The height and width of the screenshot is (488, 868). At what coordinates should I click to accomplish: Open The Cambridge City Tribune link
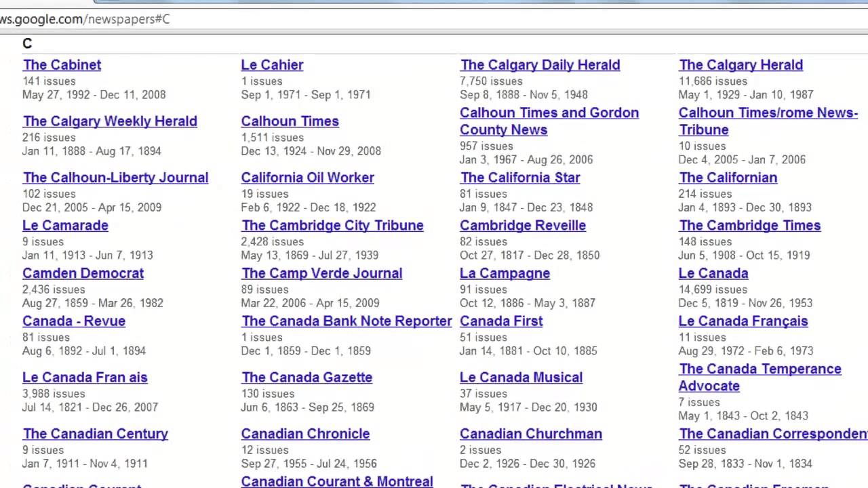[332, 226]
